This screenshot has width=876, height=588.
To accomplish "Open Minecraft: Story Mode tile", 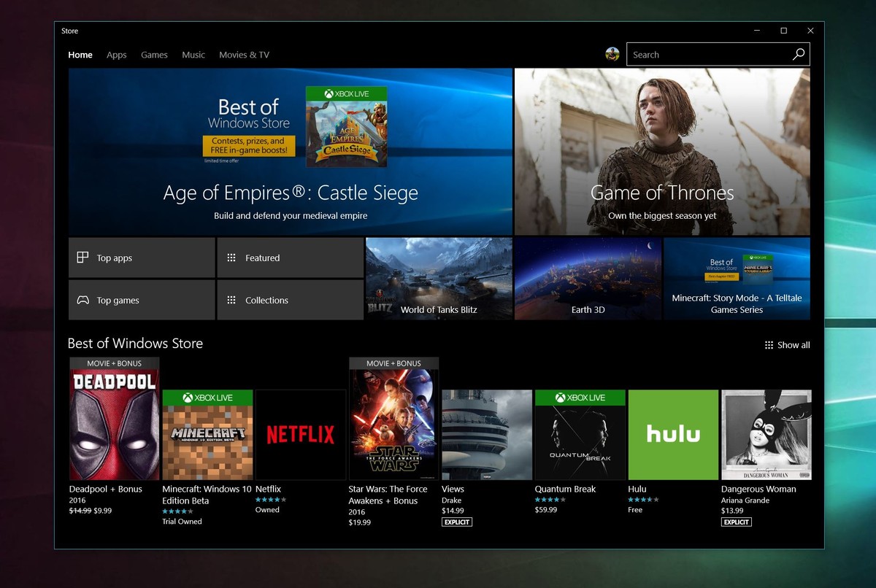I will [x=737, y=279].
